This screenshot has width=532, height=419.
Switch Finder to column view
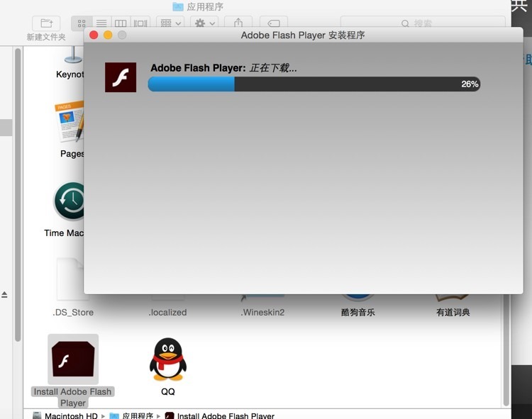pos(121,23)
